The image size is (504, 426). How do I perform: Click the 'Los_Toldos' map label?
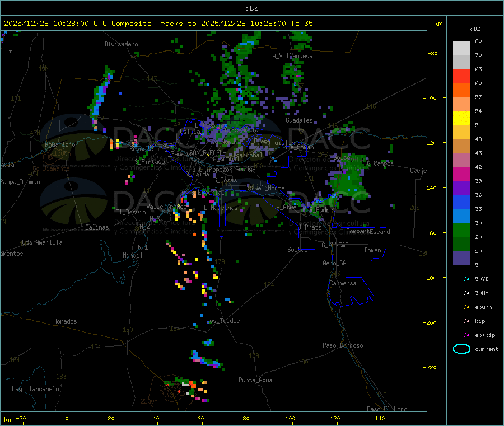[223, 321]
